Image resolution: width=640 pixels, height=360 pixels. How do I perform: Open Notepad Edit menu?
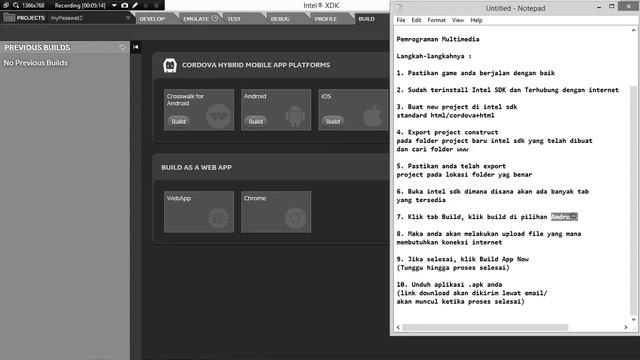[416, 20]
